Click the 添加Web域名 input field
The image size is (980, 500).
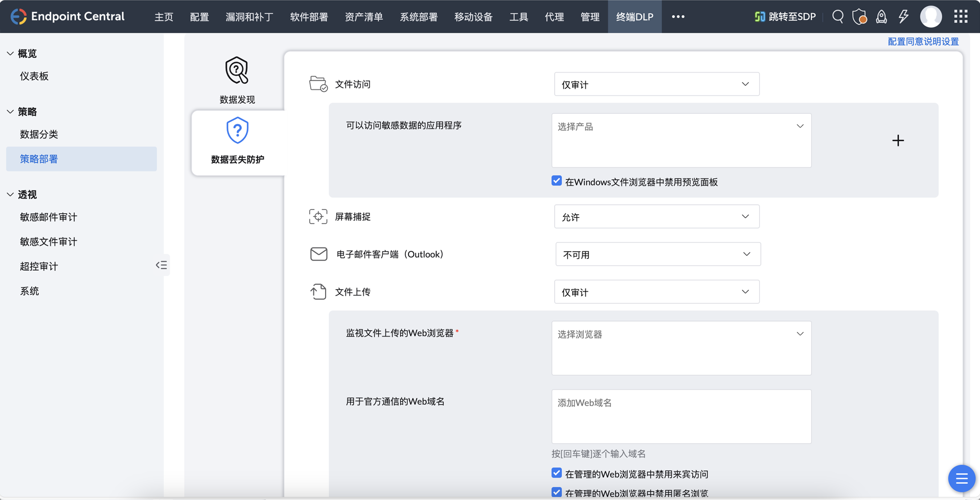pos(681,416)
